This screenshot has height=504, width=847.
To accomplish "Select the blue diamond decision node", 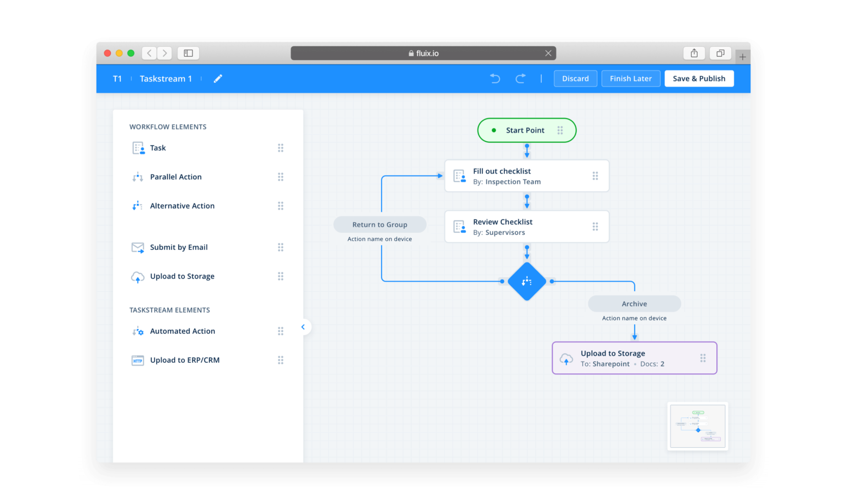I will 527,281.
